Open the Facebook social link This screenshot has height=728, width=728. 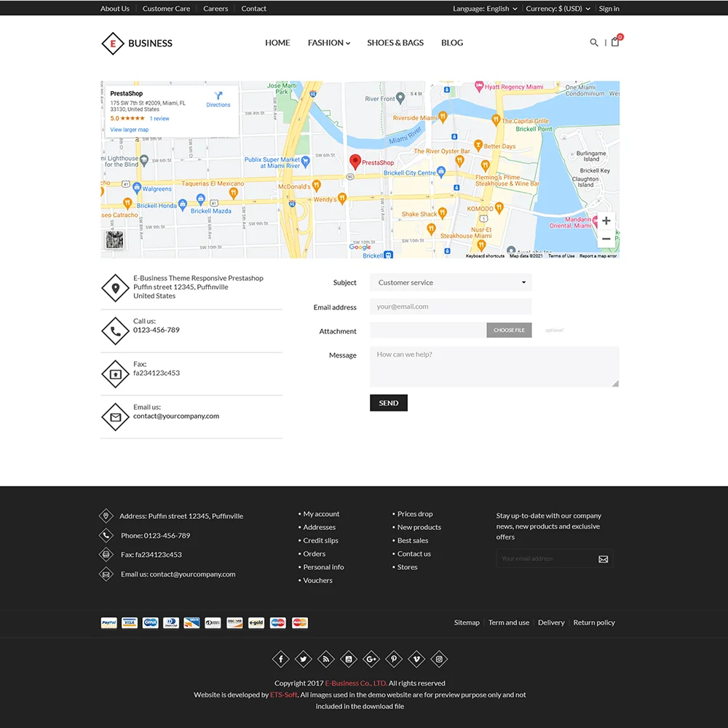[281, 660]
